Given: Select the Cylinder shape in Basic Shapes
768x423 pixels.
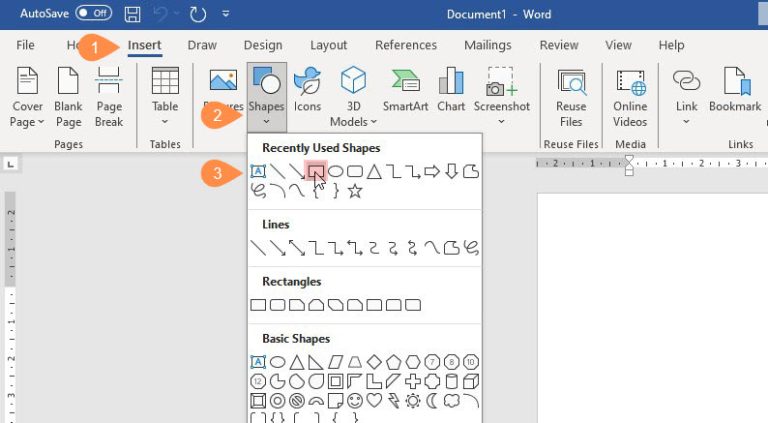Looking at the screenshot, I should pos(452,381).
